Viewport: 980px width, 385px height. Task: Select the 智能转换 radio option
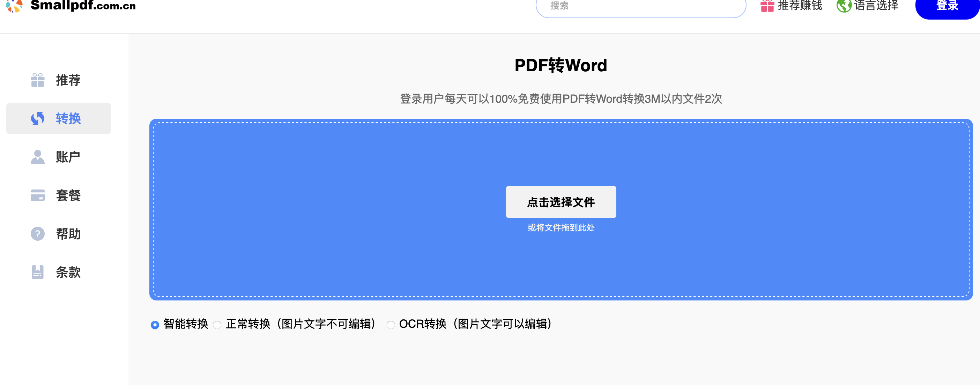pyautogui.click(x=155, y=325)
